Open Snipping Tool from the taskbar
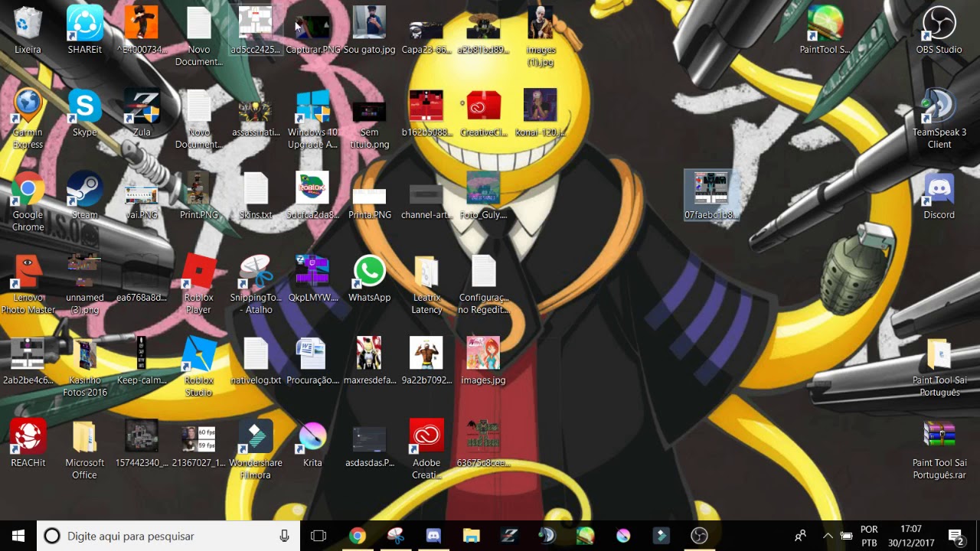Viewport: 980px width, 551px height. pyautogui.click(x=395, y=536)
